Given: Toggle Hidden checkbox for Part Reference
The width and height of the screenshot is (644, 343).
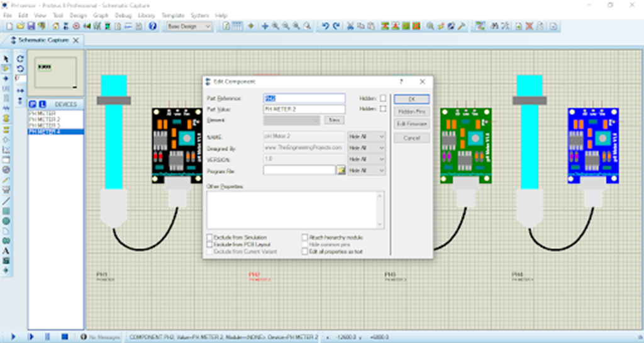Looking at the screenshot, I should 383,98.
